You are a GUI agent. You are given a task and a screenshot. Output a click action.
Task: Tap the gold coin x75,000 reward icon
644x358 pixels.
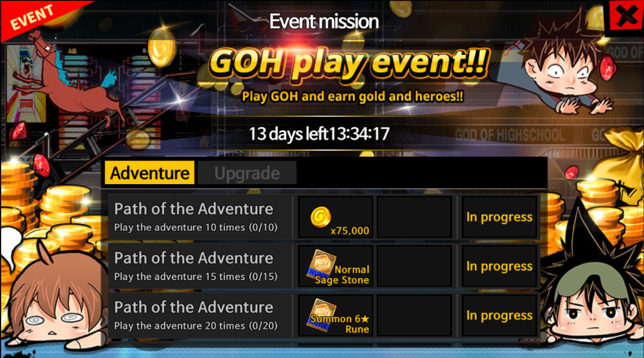click(335, 217)
